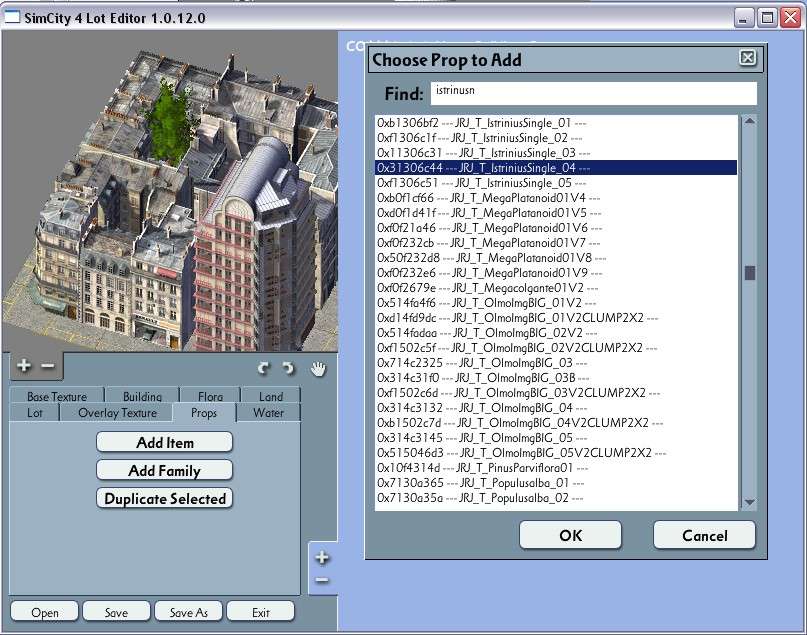Image resolution: width=807 pixels, height=635 pixels.
Task: Rotate lot view counterclockwise
Action: pos(264,368)
